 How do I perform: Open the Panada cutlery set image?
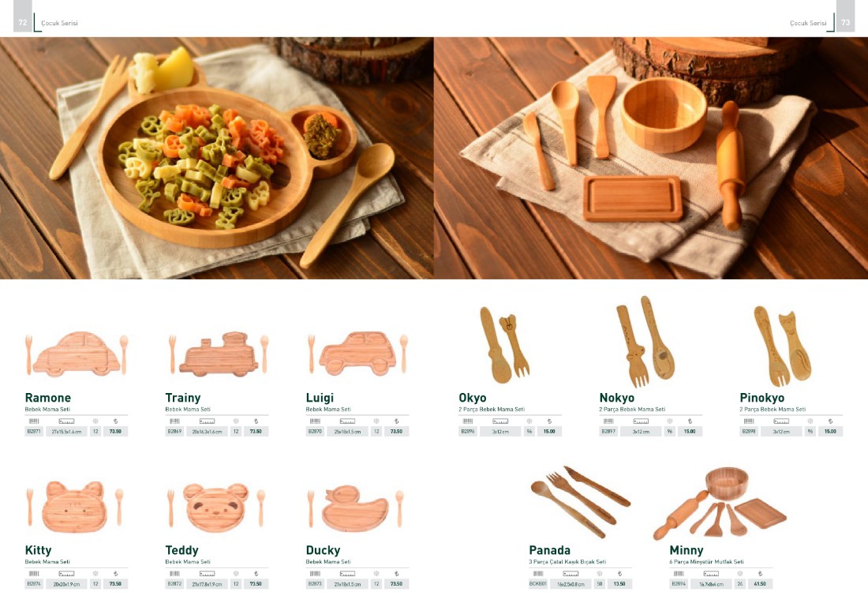pyautogui.click(x=580, y=502)
